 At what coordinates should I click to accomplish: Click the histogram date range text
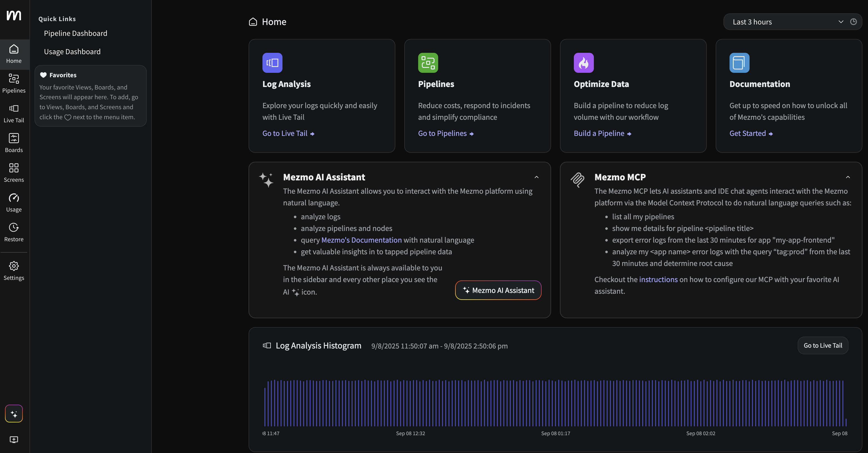(439, 346)
